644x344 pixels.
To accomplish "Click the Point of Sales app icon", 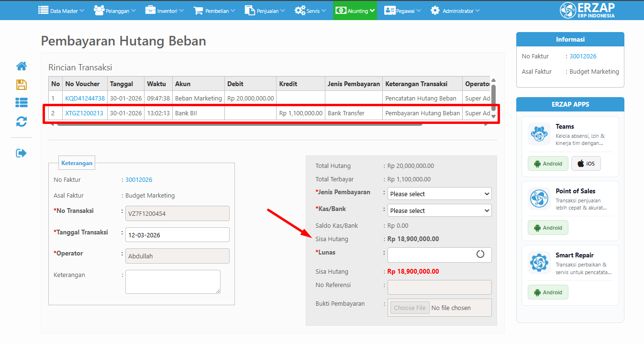I will tap(539, 199).
